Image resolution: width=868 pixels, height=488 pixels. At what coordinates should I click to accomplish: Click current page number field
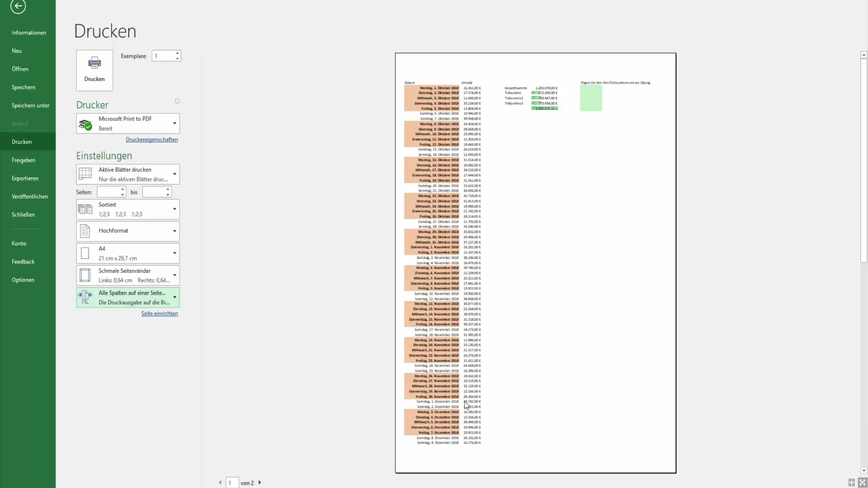[x=231, y=483]
